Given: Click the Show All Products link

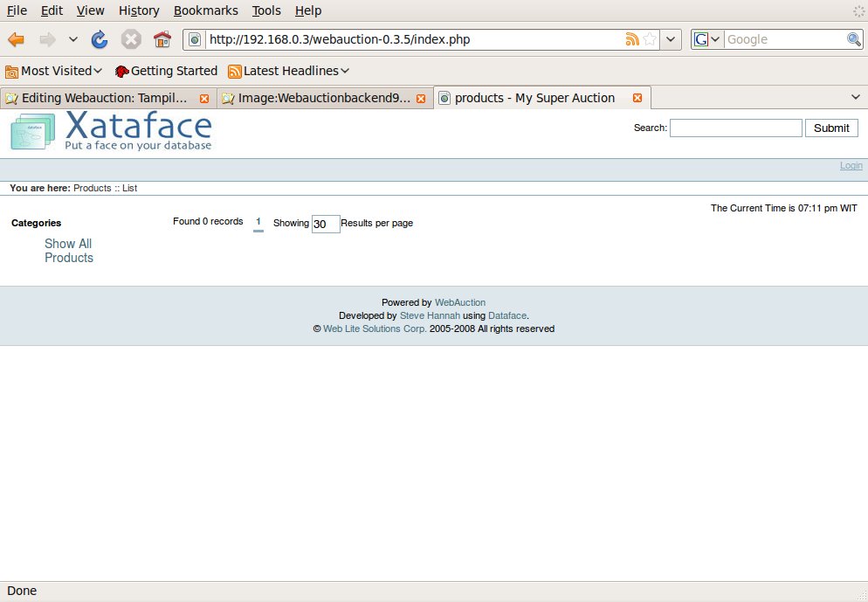Looking at the screenshot, I should [x=69, y=251].
